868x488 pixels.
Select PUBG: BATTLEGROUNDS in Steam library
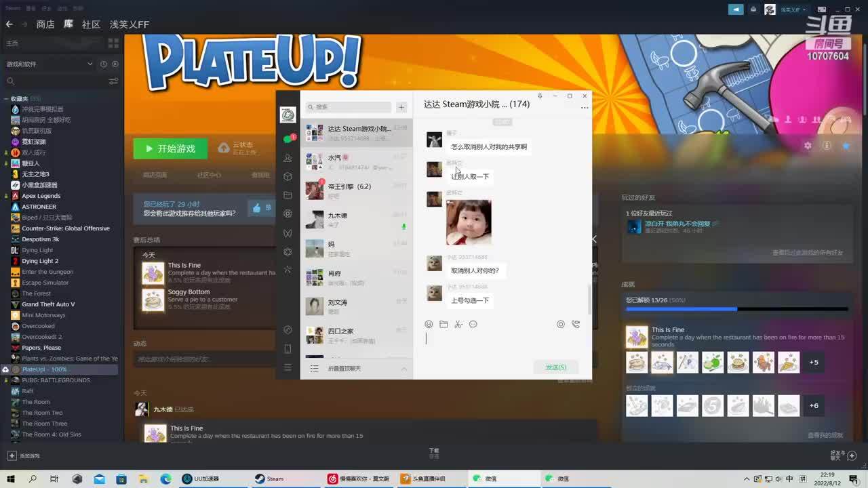[56, 380]
